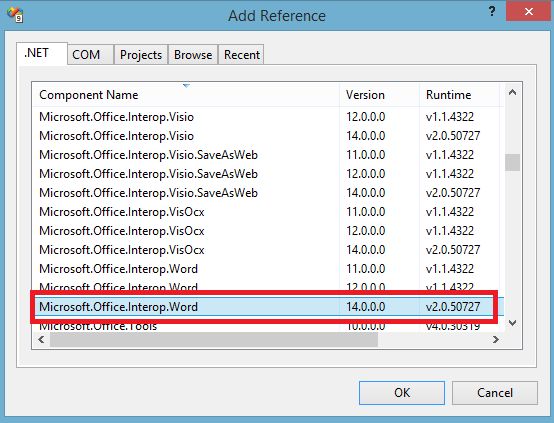Select Interop.VisOcx version 11.0.0.0 row
The height and width of the screenshot is (423, 554).
pos(268,212)
